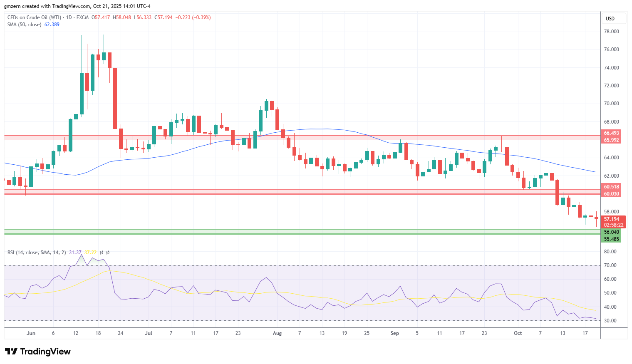Open the USD currency selector

pos(614,18)
